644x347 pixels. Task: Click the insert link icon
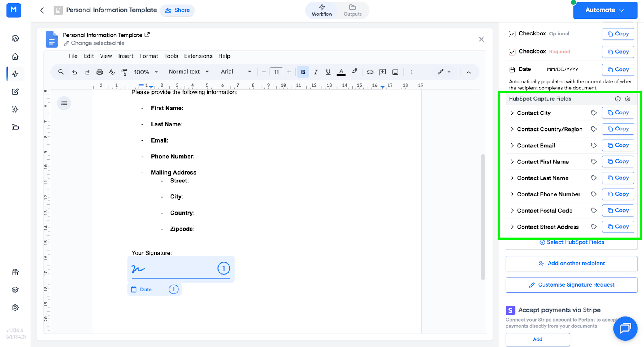370,72
